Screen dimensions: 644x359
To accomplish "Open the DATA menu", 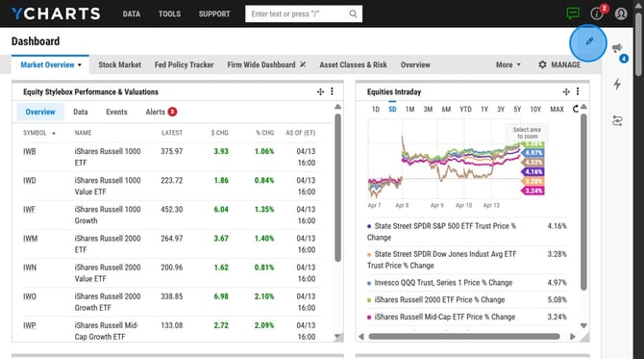I will (131, 14).
